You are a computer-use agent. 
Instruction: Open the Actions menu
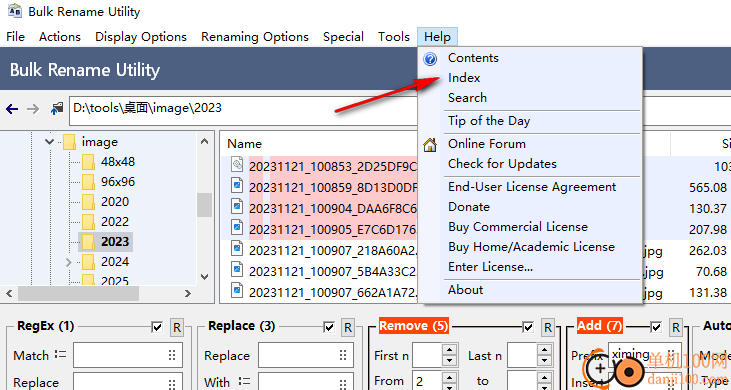click(60, 37)
